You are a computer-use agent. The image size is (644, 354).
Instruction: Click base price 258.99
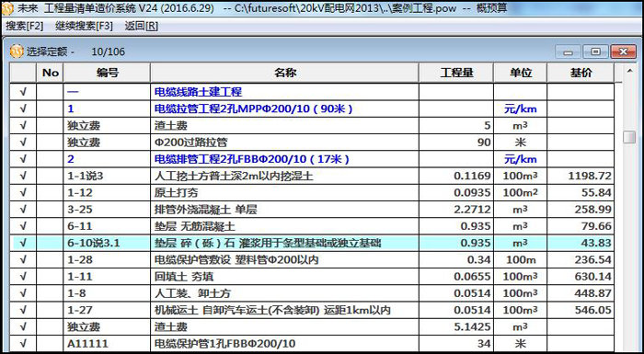pos(593,210)
